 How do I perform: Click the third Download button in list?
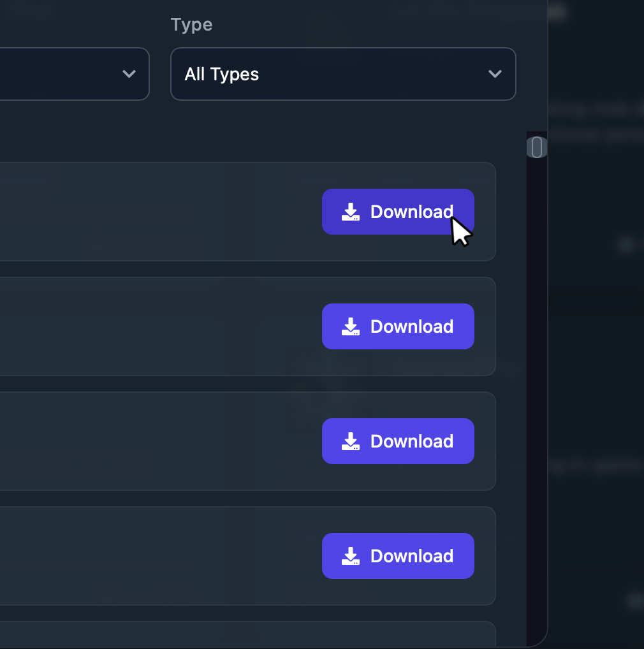click(398, 441)
